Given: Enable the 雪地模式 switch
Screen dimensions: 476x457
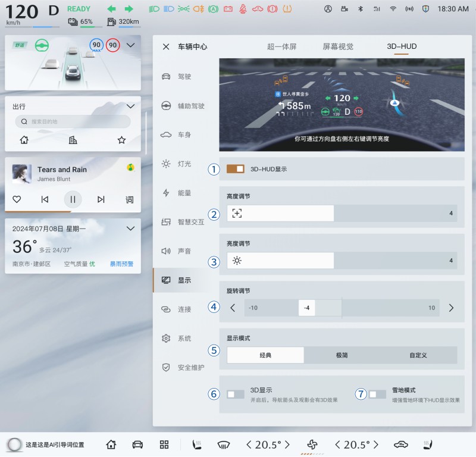Looking at the screenshot, I should 377,394.
